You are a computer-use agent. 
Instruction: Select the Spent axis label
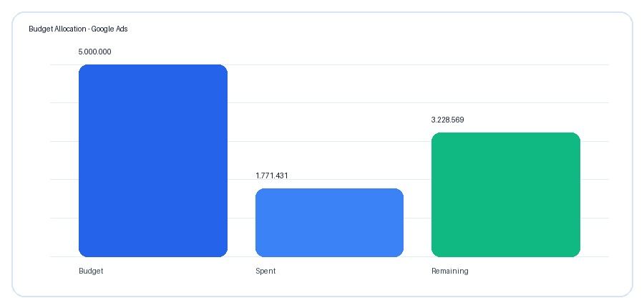coord(265,271)
